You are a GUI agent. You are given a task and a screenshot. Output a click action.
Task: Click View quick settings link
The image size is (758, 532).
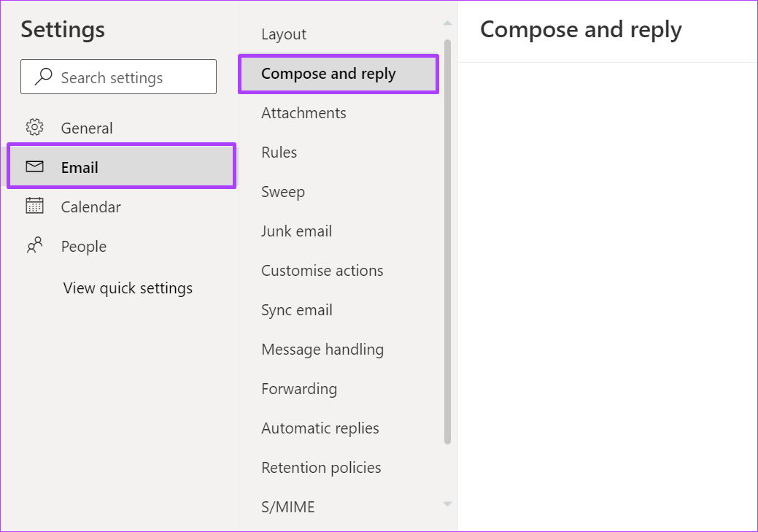(128, 288)
